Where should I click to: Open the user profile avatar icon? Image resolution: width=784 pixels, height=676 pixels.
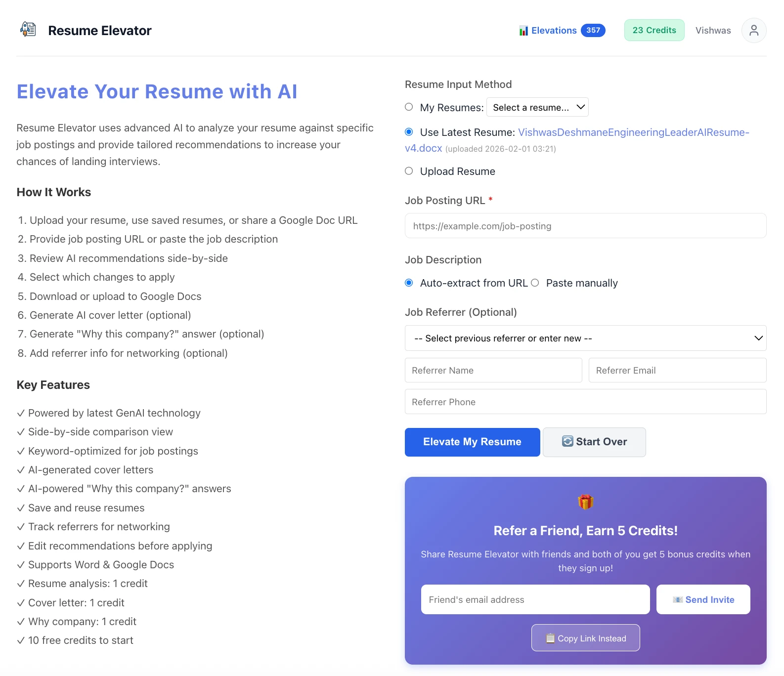click(x=753, y=31)
